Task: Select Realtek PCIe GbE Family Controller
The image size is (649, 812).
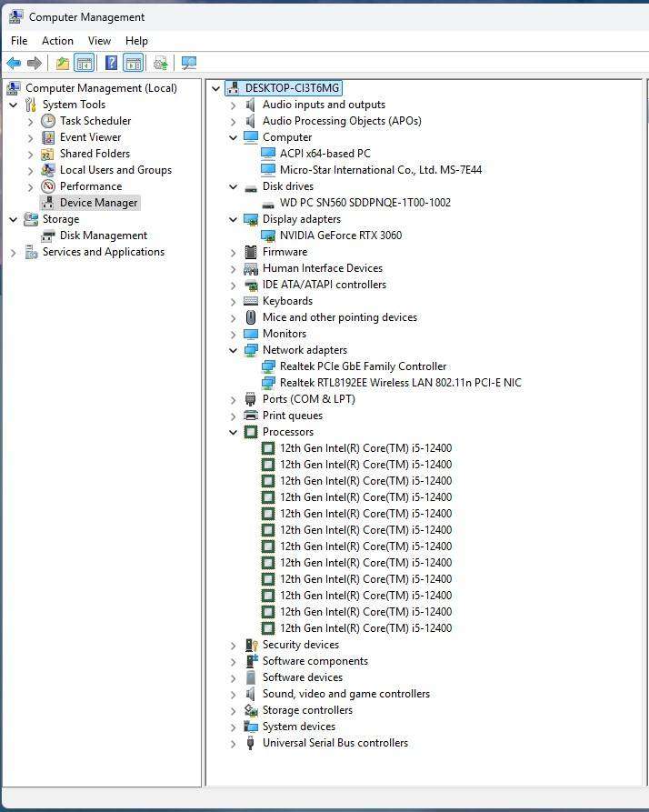Action: click(363, 366)
